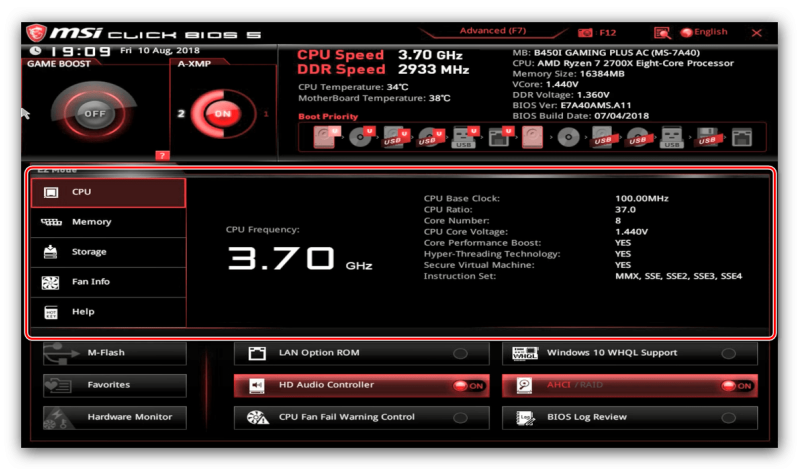Click the MSI dragon shield logo
Screen dimensions: 800x470
tap(37, 33)
